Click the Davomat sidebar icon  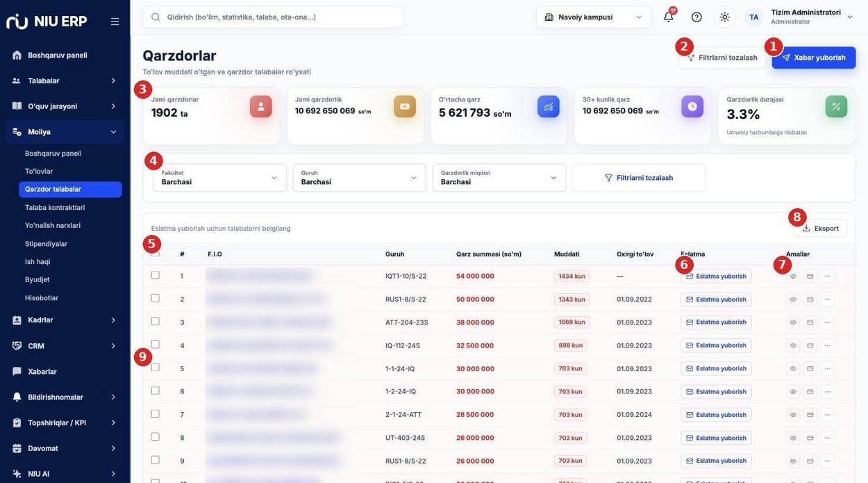(17, 448)
